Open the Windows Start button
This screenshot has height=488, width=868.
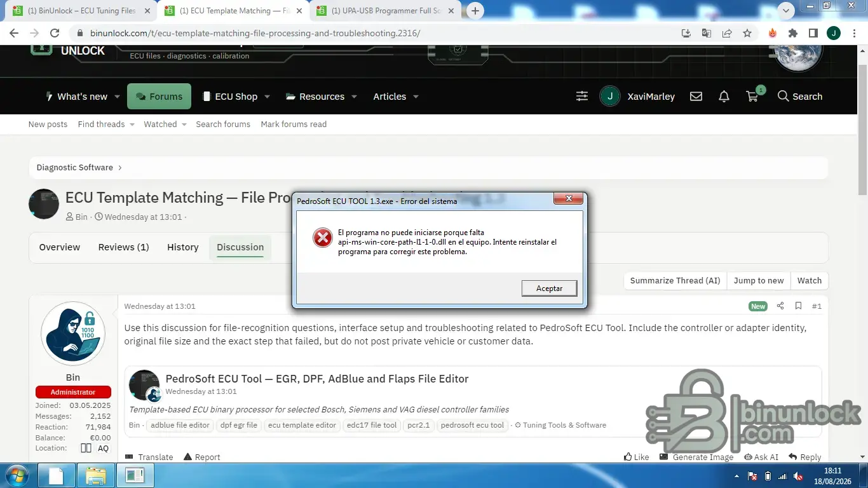pyautogui.click(x=17, y=475)
